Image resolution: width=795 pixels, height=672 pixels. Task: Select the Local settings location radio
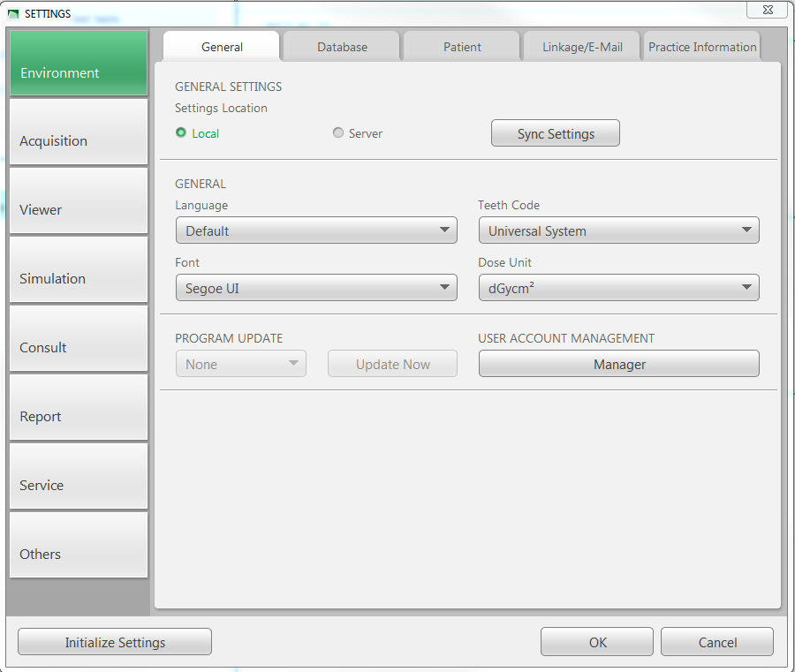(x=181, y=132)
